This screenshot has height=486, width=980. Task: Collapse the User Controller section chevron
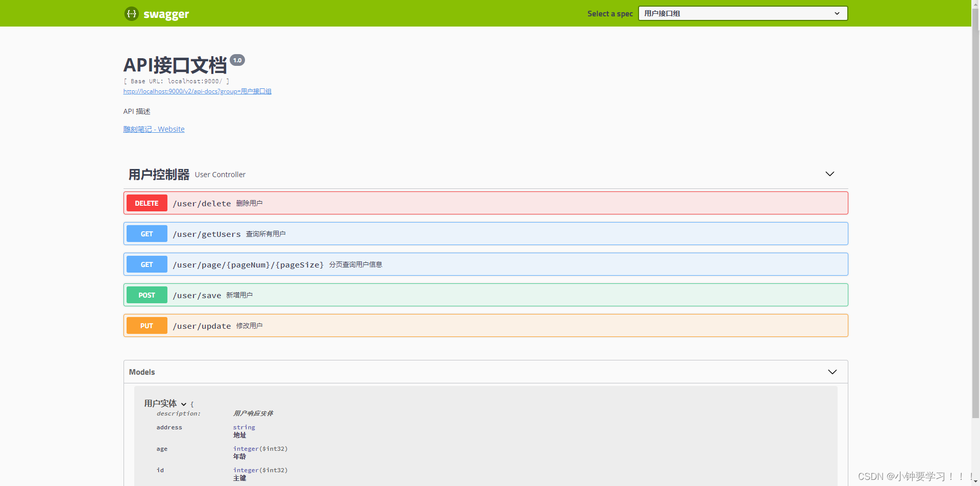829,174
